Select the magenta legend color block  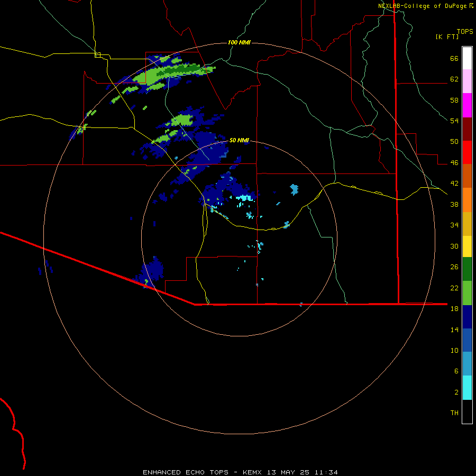467,105
